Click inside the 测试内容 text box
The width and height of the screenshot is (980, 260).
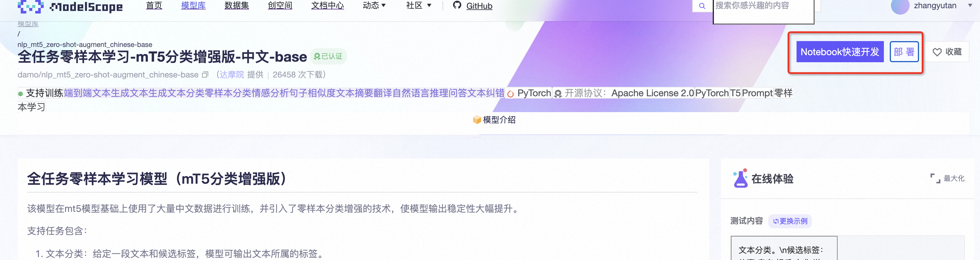point(784,248)
